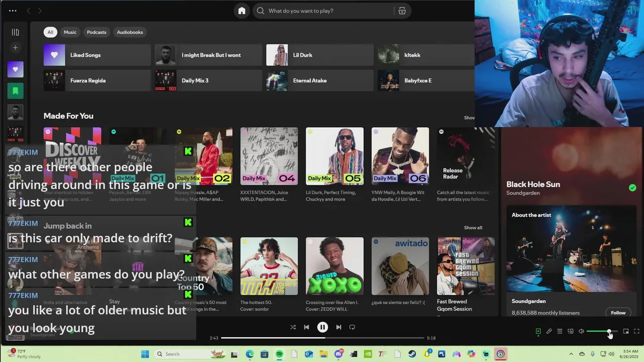The width and height of the screenshot is (644, 362).
Task: Open Browse icon in search bar
Action: pyautogui.click(x=402, y=11)
